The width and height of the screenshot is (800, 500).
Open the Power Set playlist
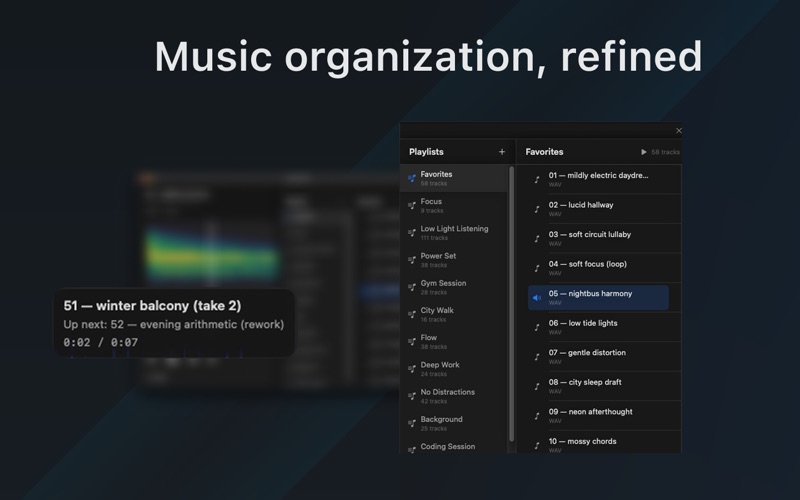454,260
